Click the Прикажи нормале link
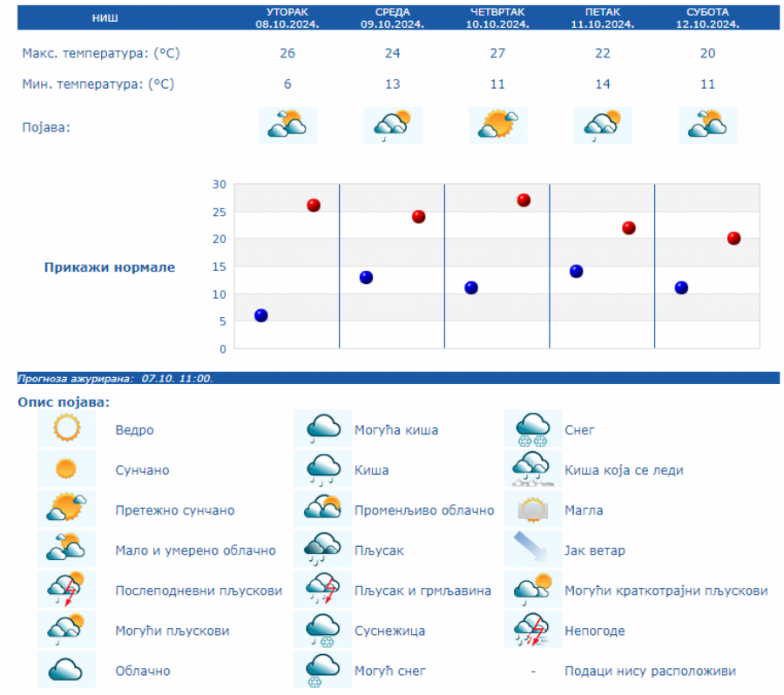784x695 pixels. [x=110, y=267]
